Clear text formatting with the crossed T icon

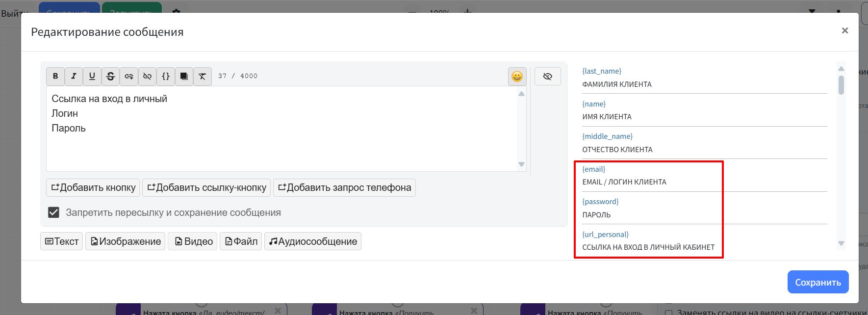tap(203, 76)
